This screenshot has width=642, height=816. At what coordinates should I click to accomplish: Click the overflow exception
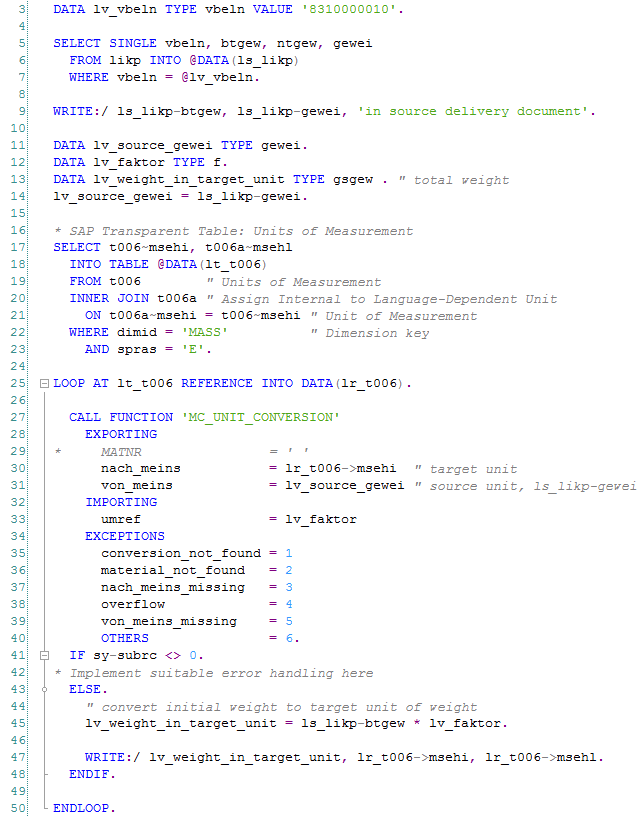133,604
